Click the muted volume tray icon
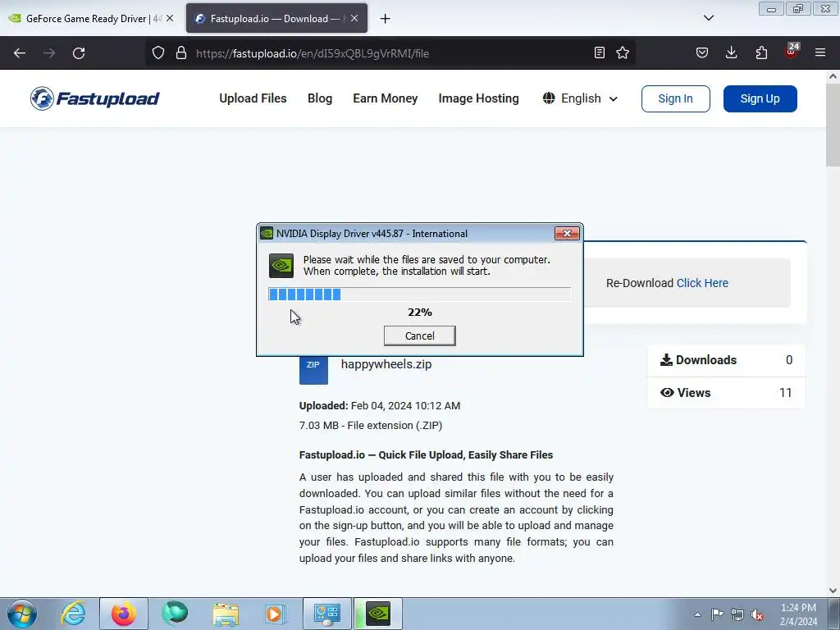The width and height of the screenshot is (840, 630). pos(757,614)
